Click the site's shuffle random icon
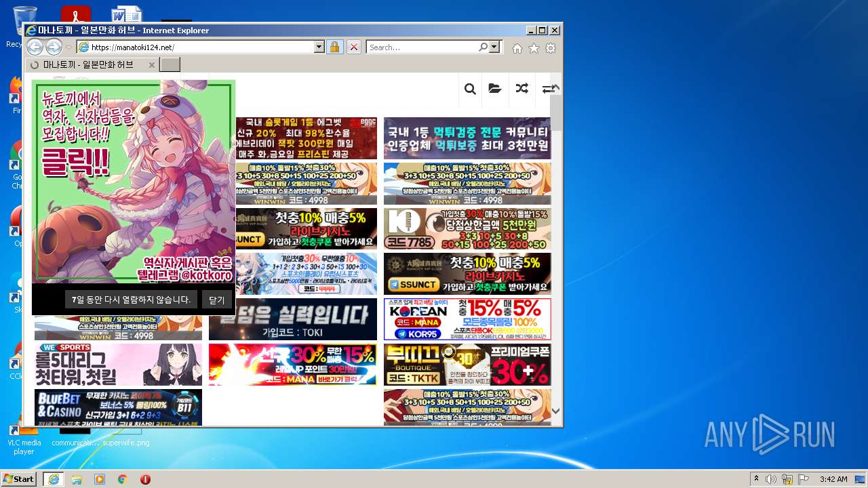Viewport: 868px width, 488px height. [521, 89]
